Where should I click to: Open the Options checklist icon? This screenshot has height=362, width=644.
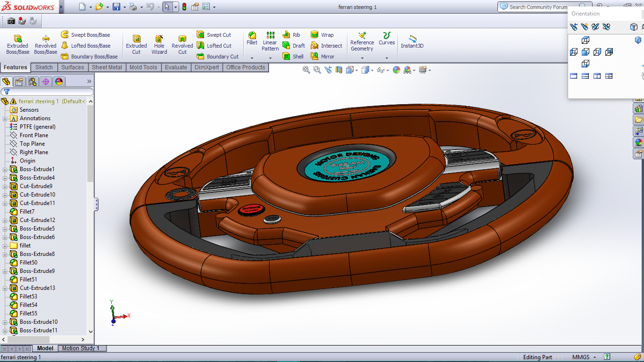tap(206, 7)
